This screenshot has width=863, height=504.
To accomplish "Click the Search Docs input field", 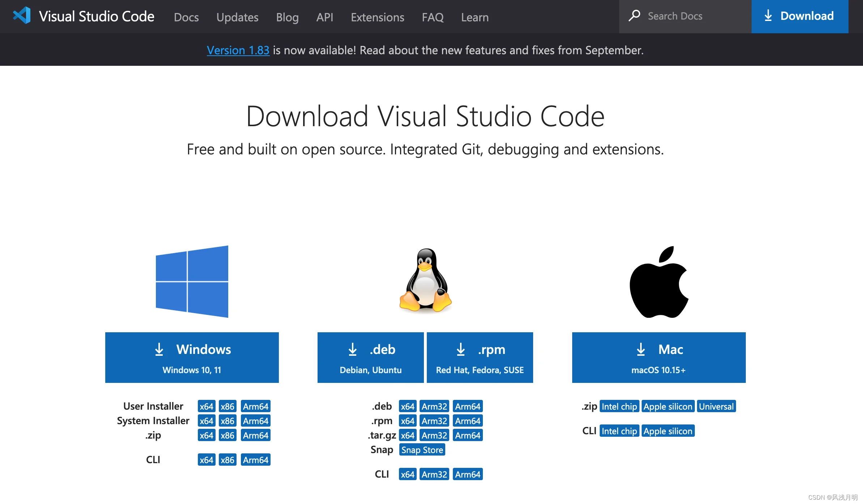I will point(685,16).
